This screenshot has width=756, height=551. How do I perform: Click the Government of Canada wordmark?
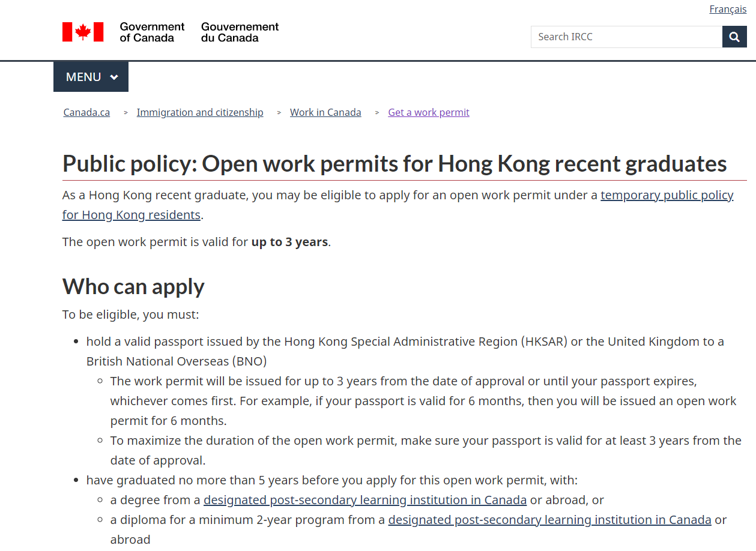pyautogui.click(x=171, y=32)
